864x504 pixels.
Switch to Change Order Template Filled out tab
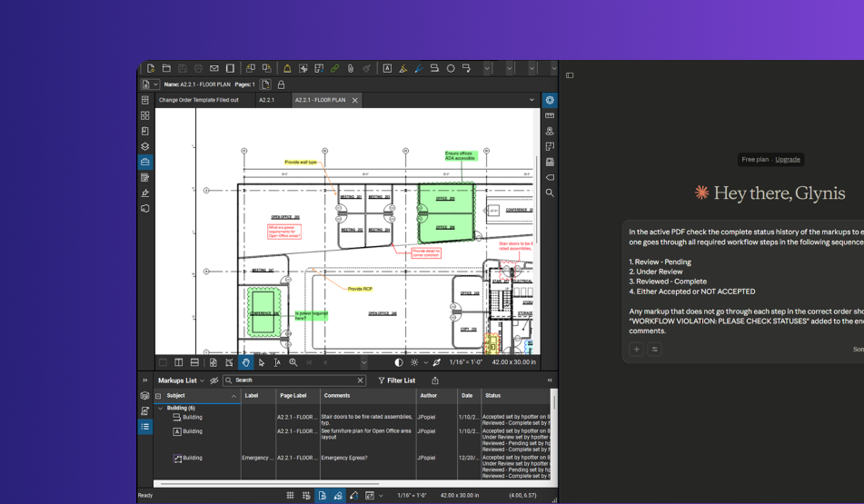coord(198,100)
